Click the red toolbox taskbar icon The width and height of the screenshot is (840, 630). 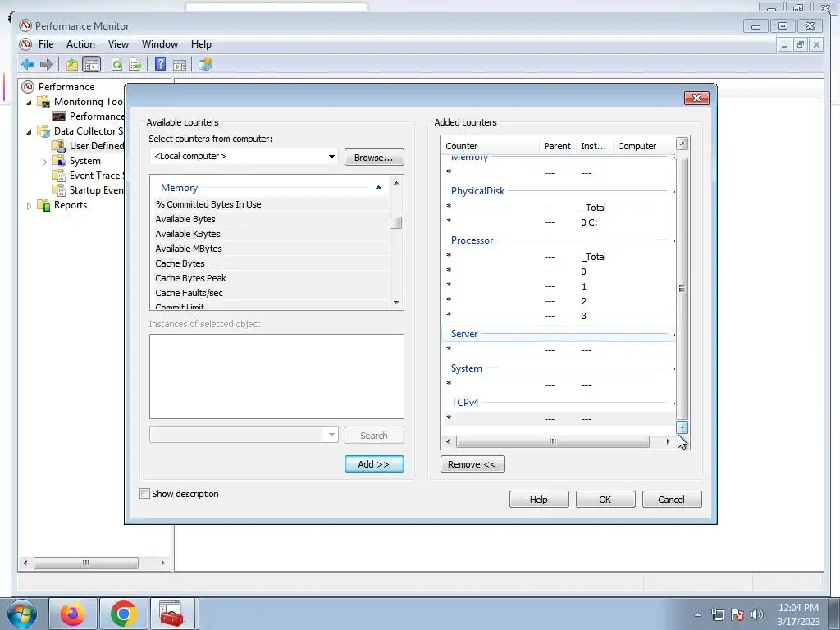tap(171, 614)
